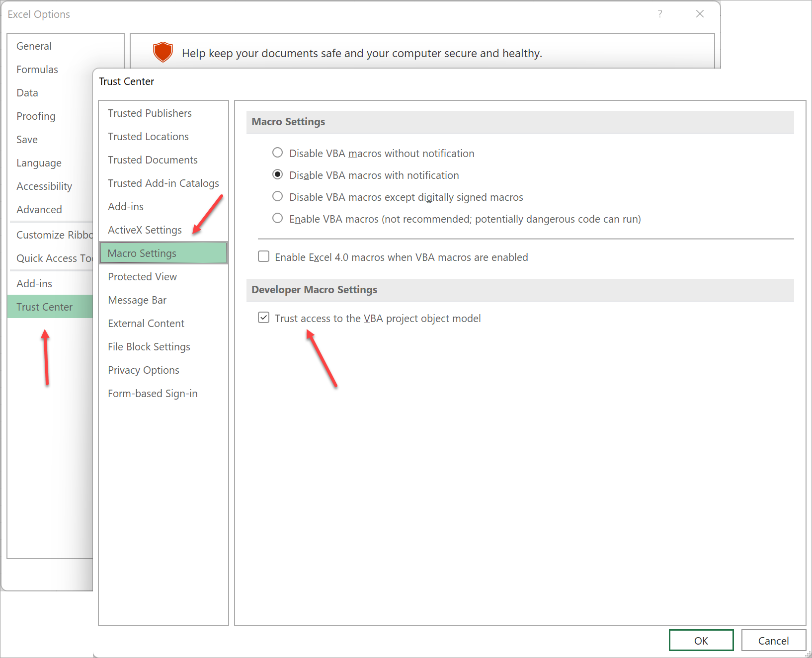
Task: Open Trusted Add-in Catalogs section
Action: (163, 183)
